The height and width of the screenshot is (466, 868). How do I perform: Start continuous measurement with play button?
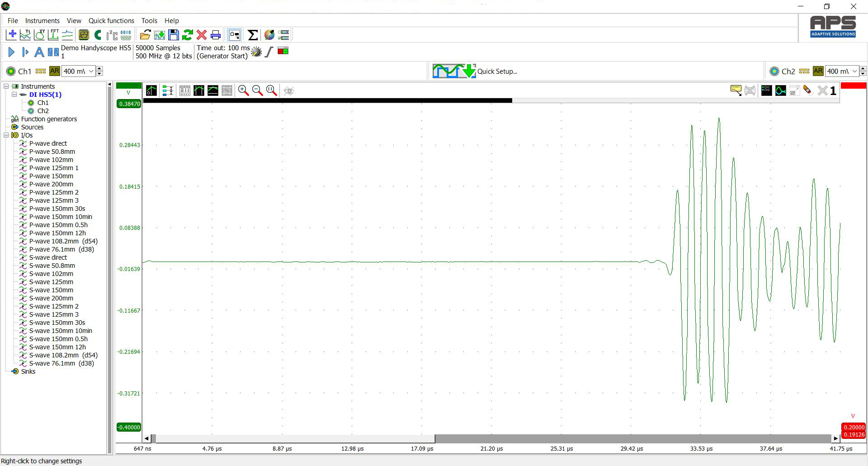tap(11, 52)
